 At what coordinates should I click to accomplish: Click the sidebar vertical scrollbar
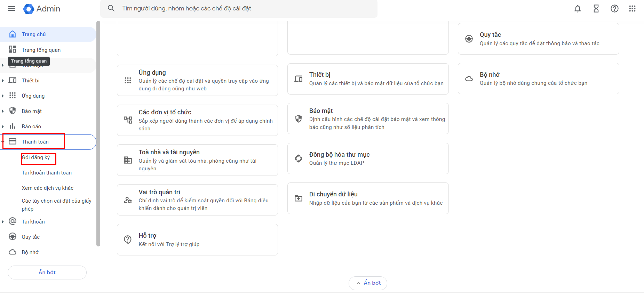click(98, 134)
